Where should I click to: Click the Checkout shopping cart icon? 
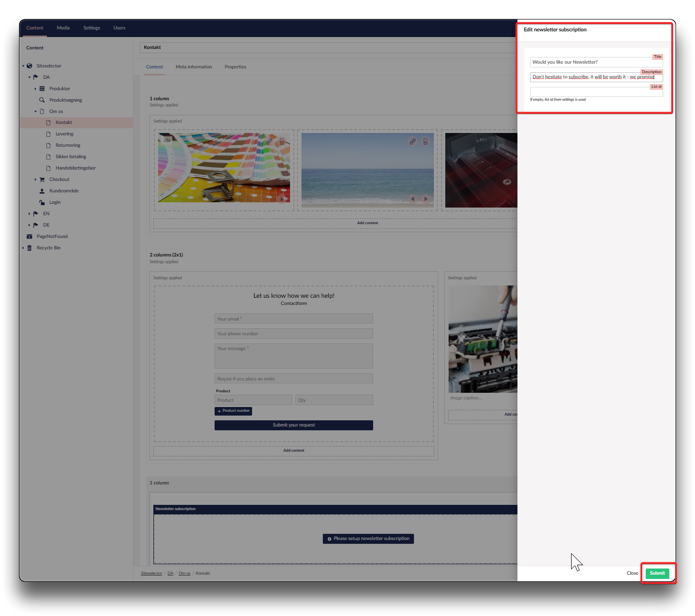coord(42,180)
